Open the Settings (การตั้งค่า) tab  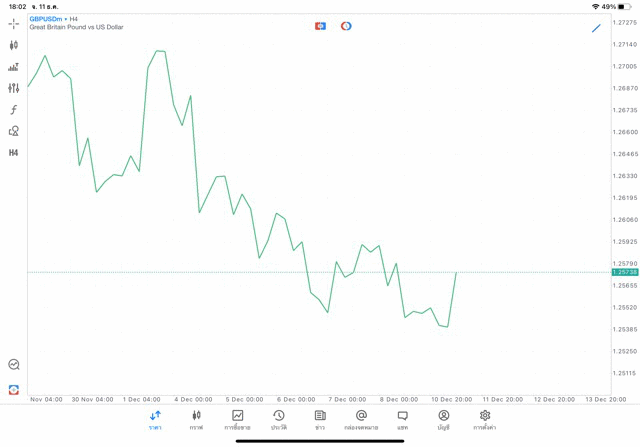[485, 420]
